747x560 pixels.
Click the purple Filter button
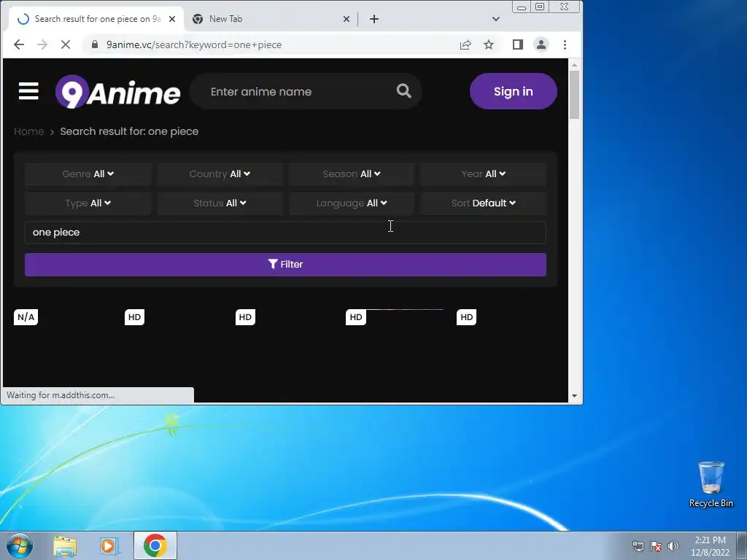(x=285, y=264)
